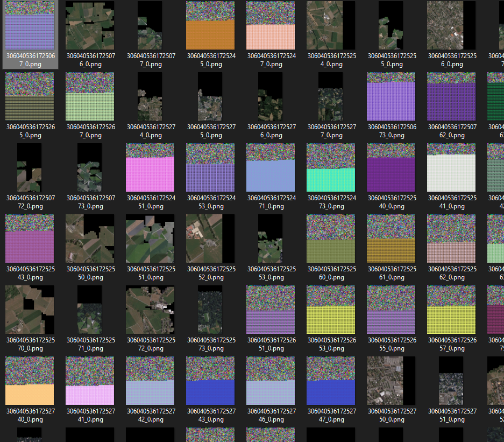The height and width of the screenshot is (442, 504).
Task: Select light orange thumbnail 30604053617252740_0.png
Action: tap(30, 381)
